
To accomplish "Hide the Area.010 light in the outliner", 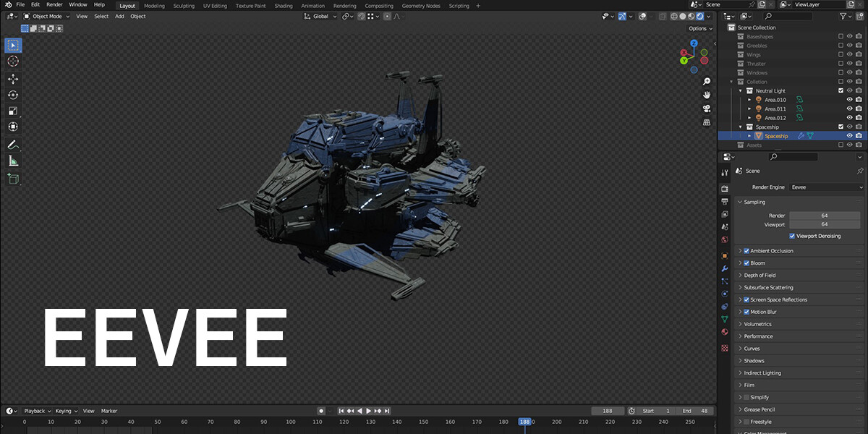I will (x=850, y=99).
